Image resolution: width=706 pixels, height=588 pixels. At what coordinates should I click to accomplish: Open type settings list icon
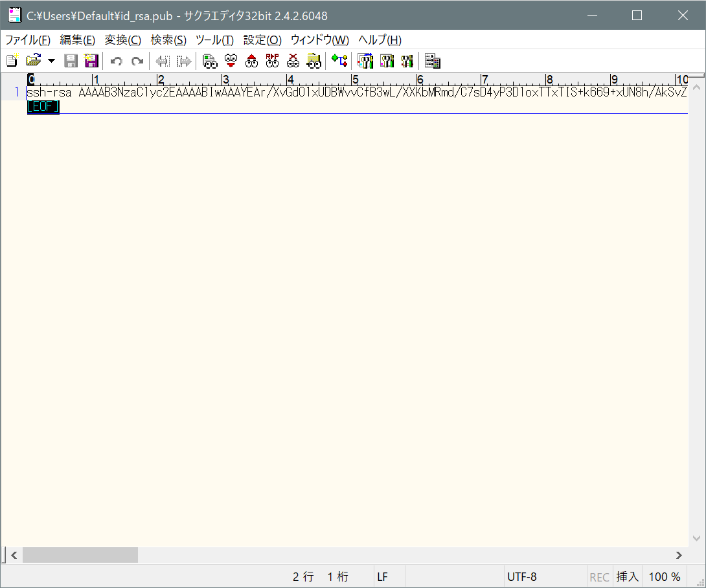click(365, 61)
